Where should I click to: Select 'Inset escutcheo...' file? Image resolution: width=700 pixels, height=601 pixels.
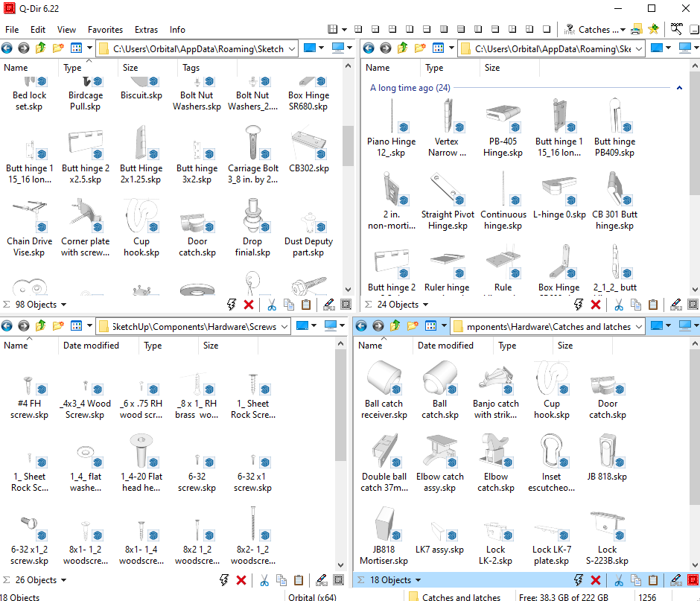(x=551, y=463)
